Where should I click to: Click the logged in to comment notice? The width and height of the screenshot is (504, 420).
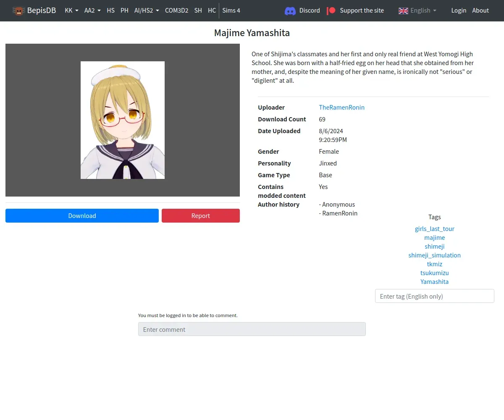pyautogui.click(x=188, y=315)
